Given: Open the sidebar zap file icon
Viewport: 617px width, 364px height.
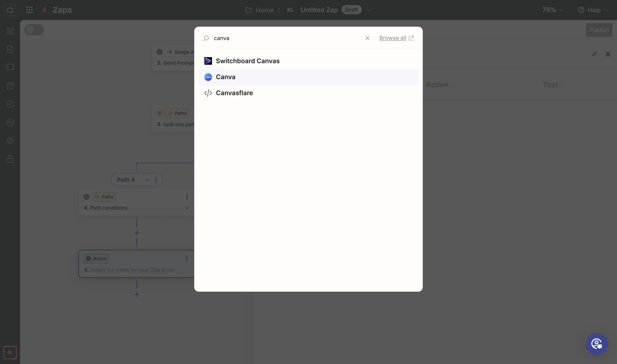Looking at the screenshot, I should pyautogui.click(x=10, y=49).
